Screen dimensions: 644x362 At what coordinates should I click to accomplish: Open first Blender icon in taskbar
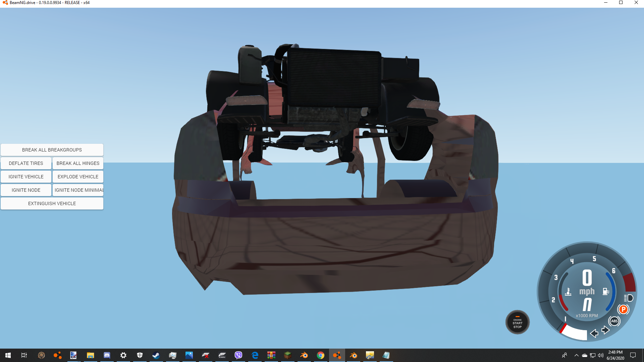click(x=304, y=355)
